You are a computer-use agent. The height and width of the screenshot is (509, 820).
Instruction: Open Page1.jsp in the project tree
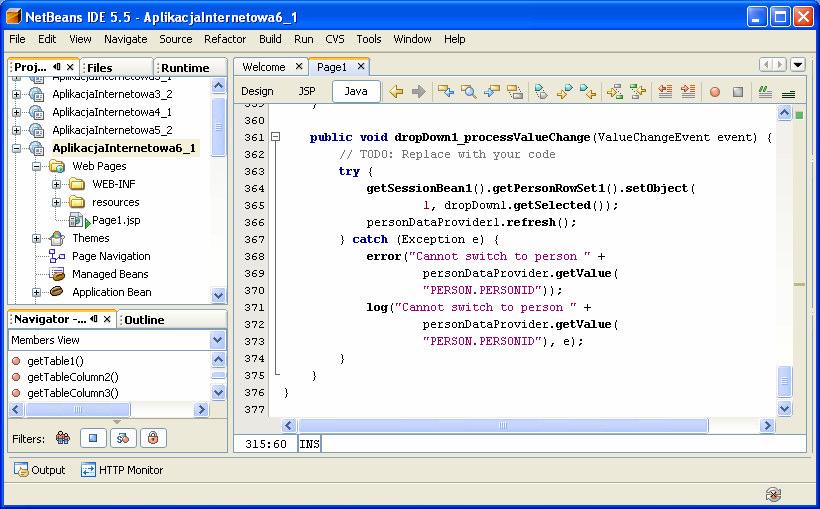tap(116, 220)
